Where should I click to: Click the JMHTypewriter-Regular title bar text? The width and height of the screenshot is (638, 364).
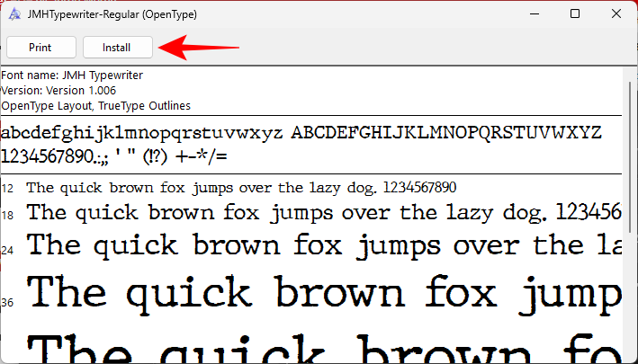113,14
